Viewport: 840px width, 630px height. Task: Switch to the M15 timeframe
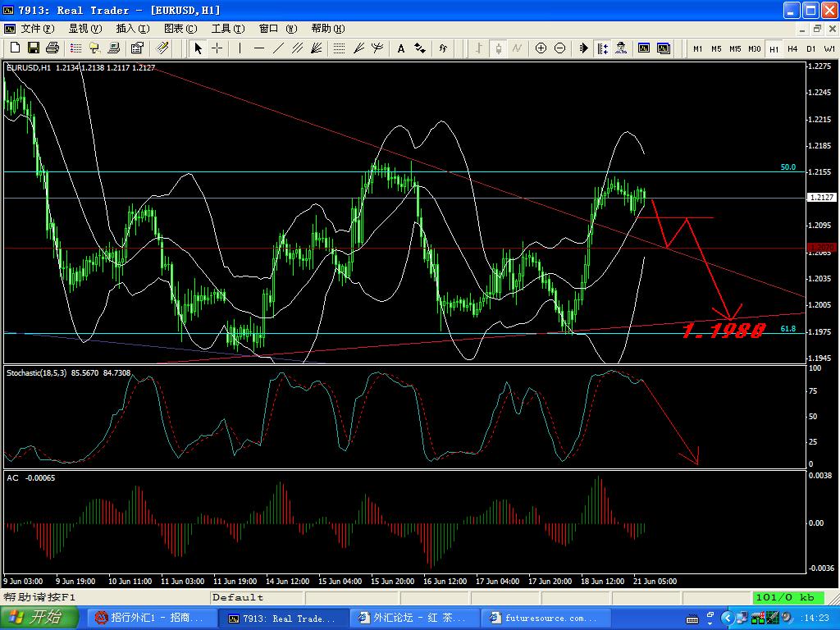[x=735, y=49]
